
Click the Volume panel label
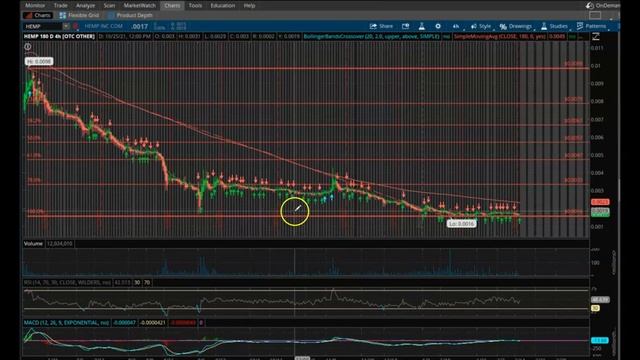tap(33, 244)
